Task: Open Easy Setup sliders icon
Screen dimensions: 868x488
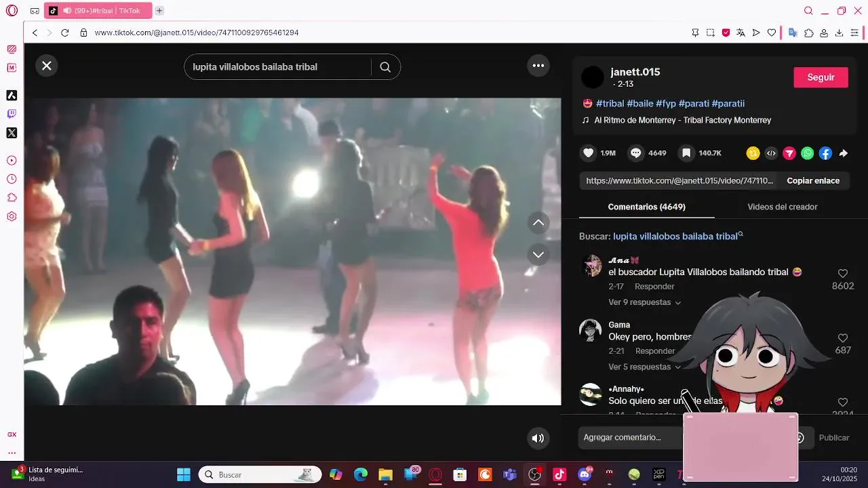Action: (x=854, y=33)
